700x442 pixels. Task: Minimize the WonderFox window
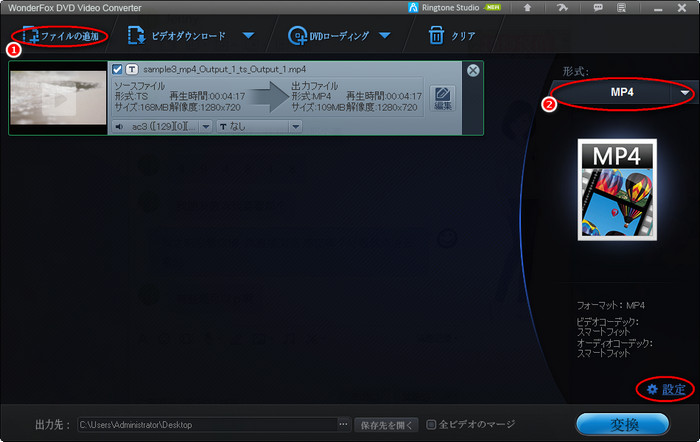(658, 8)
